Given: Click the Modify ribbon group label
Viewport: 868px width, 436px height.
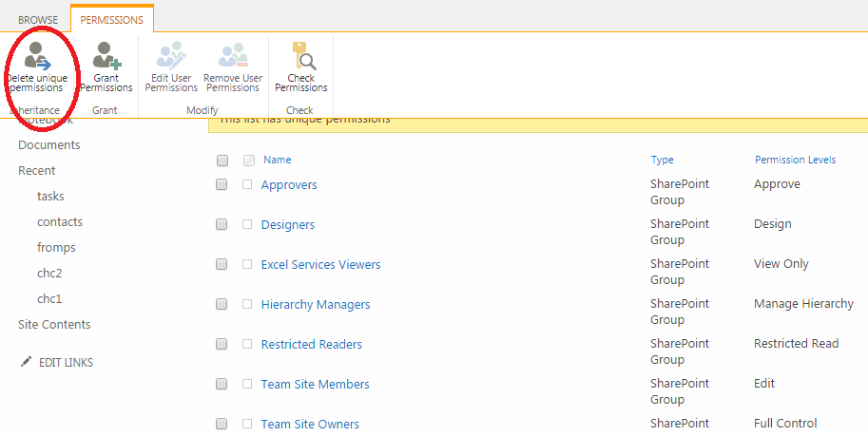Looking at the screenshot, I should coord(203,110).
